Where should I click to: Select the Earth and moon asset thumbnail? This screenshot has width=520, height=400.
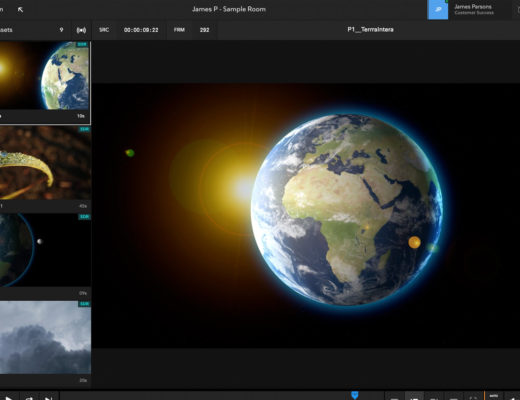coord(45,250)
